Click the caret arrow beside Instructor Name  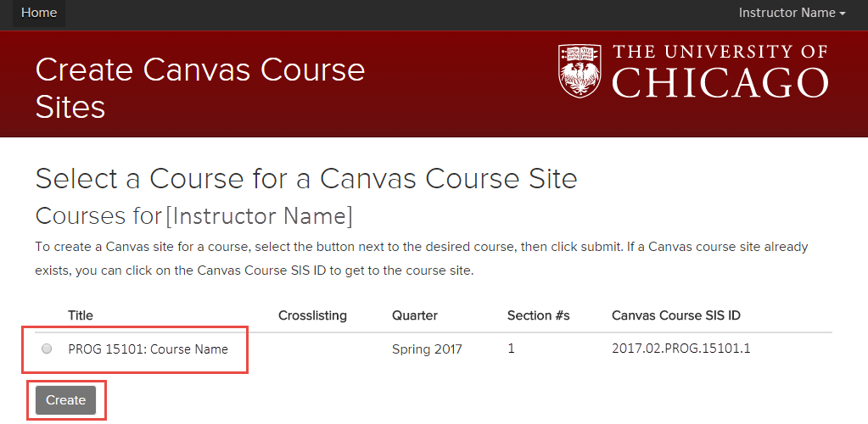point(843,14)
